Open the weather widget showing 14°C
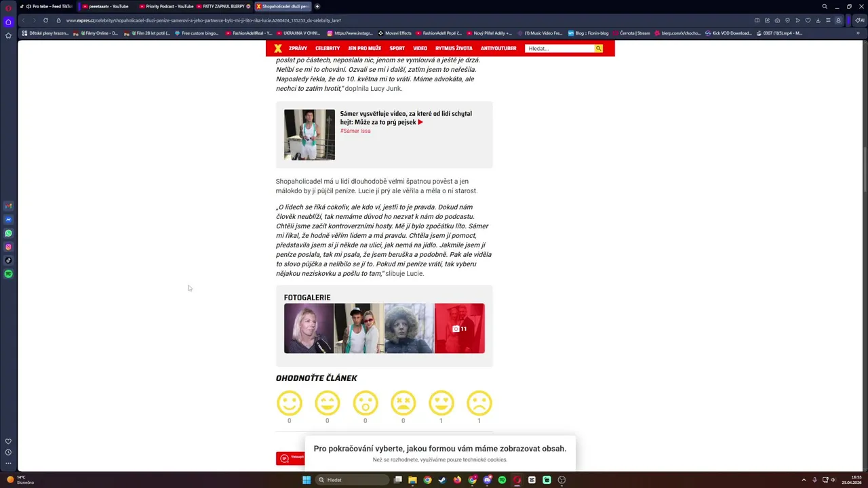868x488 pixels. tap(20, 480)
